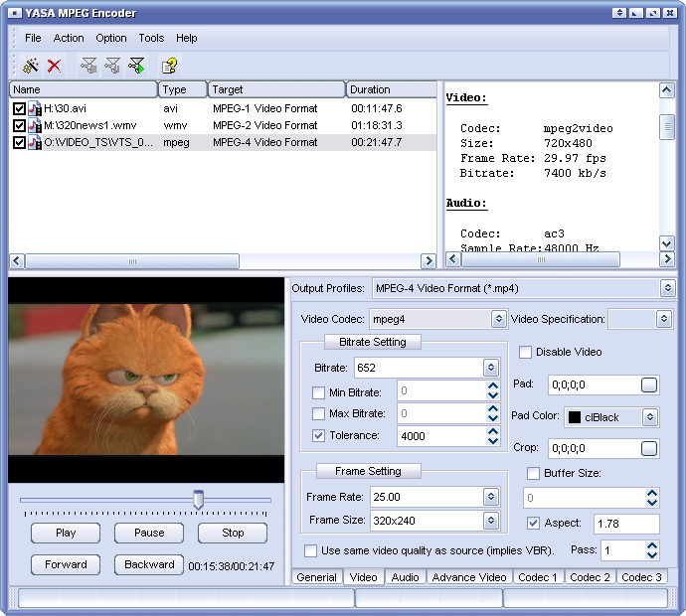Click the Aspect ratio input field
The width and height of the screenshot is (686, 616).
(626, 524)
